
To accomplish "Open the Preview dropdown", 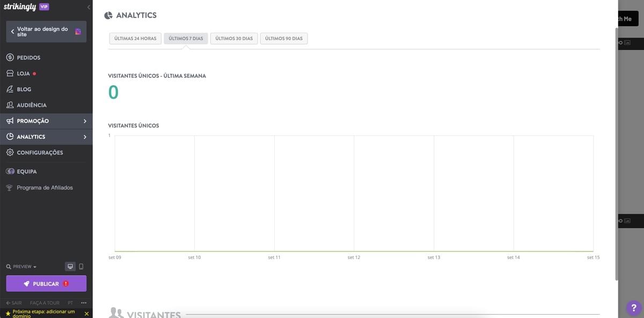I will pyautogui.click(x=20, y=265).
